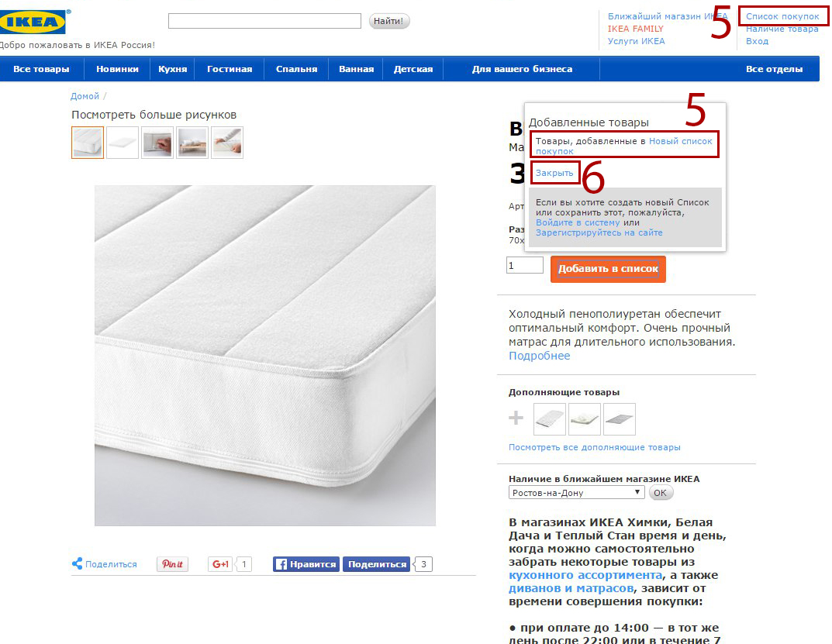Click the Поделиться share icon link

(x=105, y=564)
